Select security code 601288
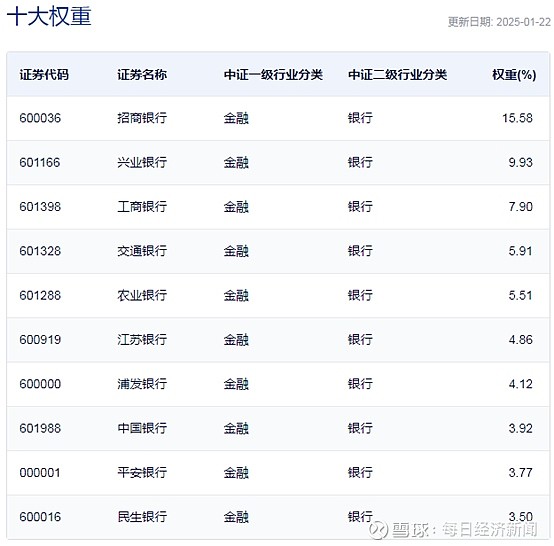Image resolution: width=554 pixels, height=546 pixels. click(x=40, y=295)
